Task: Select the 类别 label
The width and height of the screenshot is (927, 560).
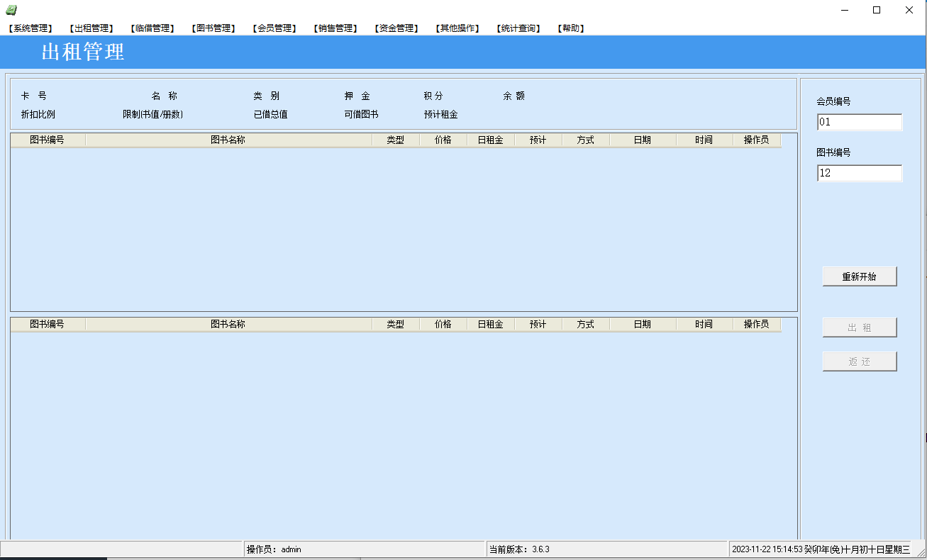Action: tap(267, 96)
